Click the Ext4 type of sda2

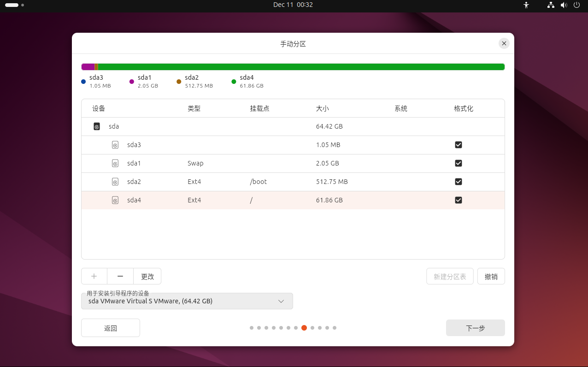194,182
